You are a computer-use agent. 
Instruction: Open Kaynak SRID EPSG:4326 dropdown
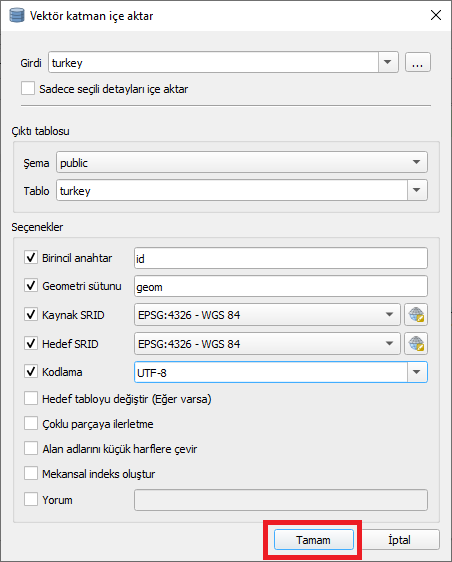point(267,315)
